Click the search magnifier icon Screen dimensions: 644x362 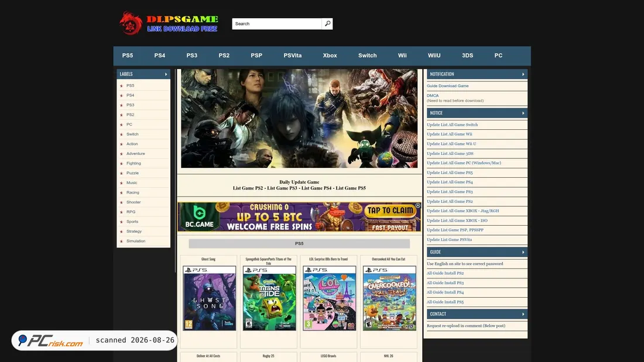[x=327, y=24]
